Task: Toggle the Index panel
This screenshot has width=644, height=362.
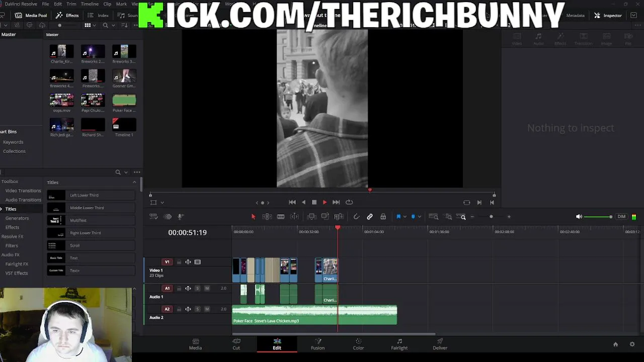Action: pos(98,15)
